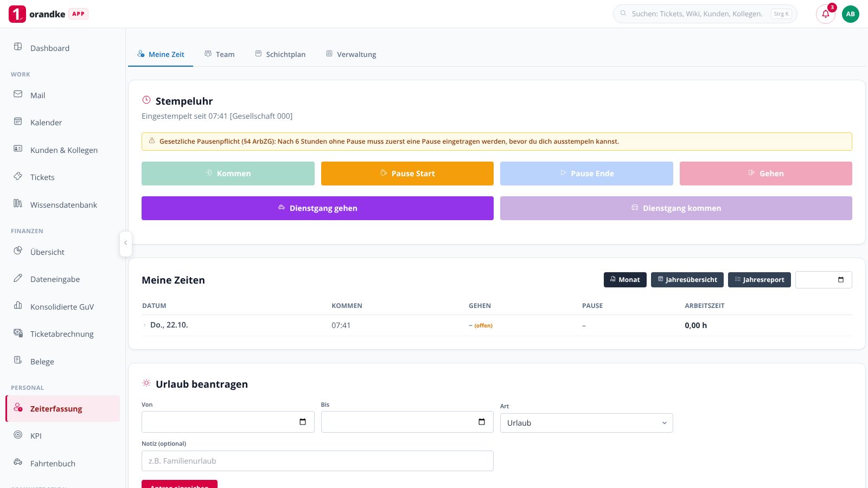Screen dimensions: 868x488
Task: Go to Ticketabrechnung in sidebar
Action: pos(62,333)
